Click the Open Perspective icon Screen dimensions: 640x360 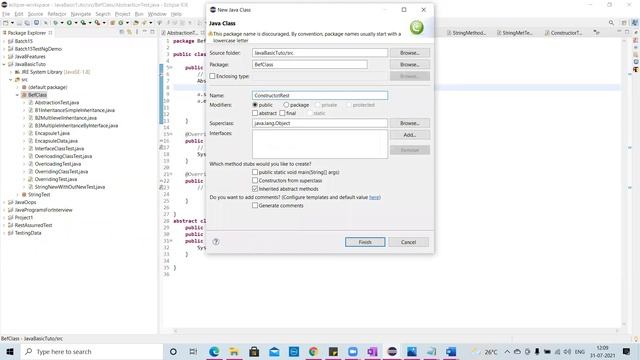click(624, 23)
